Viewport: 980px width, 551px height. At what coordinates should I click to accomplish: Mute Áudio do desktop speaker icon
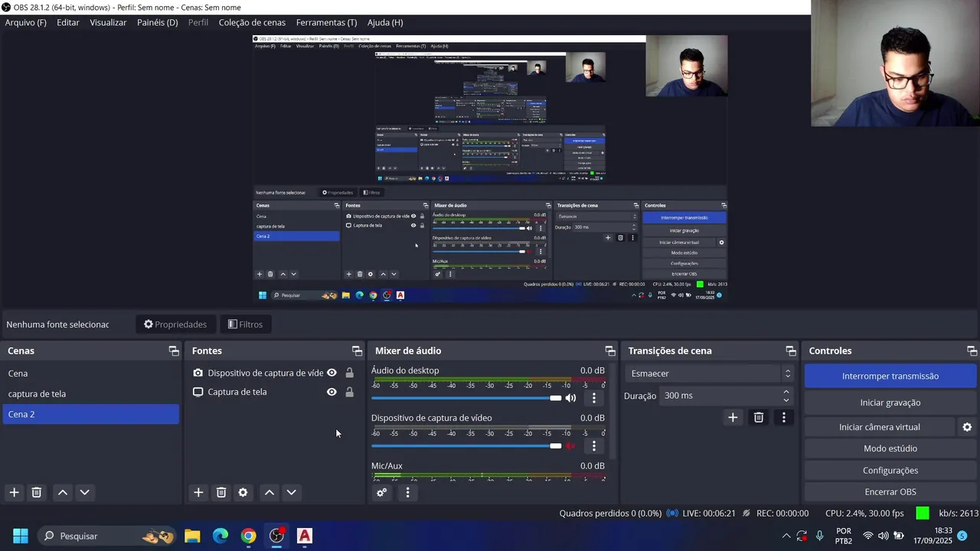tap(570, 398)
